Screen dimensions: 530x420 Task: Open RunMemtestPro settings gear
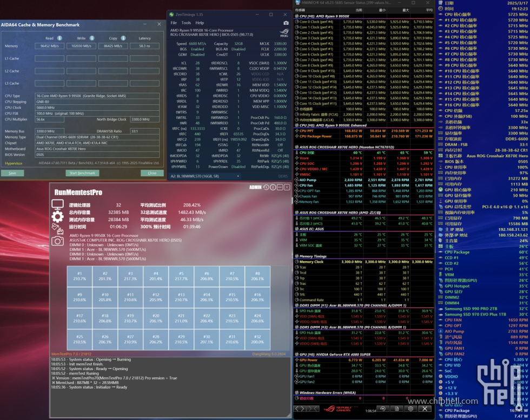[x=57, y=217]
